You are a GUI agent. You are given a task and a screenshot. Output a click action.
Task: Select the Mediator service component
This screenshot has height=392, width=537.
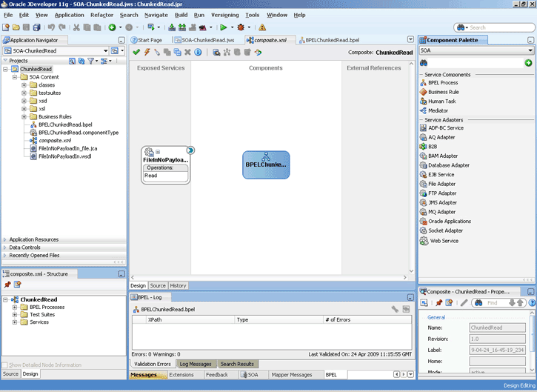tap(438, 110)
